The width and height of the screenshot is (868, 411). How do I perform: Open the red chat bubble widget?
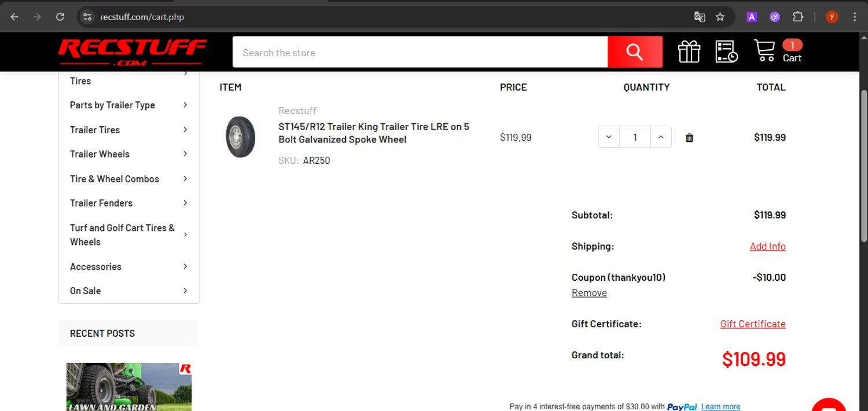[x=829, y=405]
